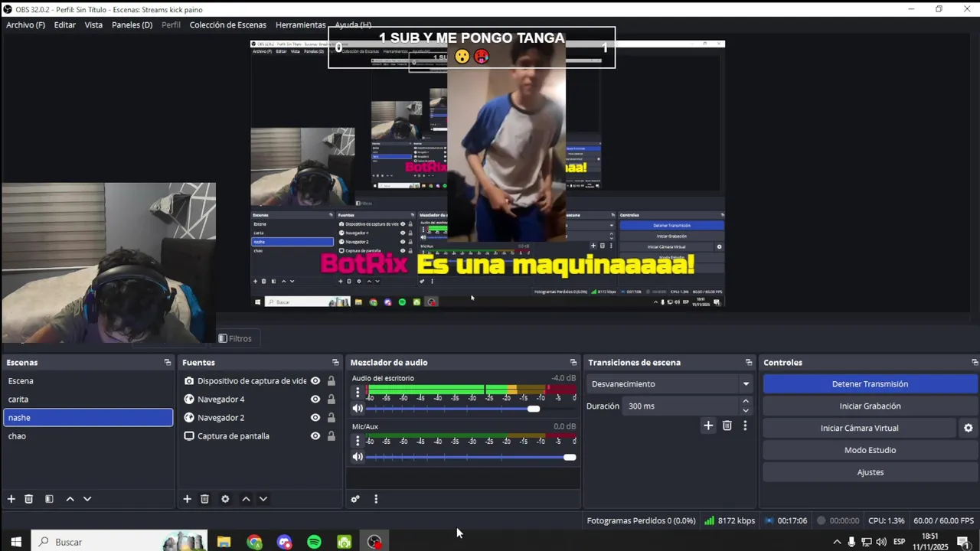
Task: Click Iniciar Cámara Virtual button
Action: (x=860, y=429)
